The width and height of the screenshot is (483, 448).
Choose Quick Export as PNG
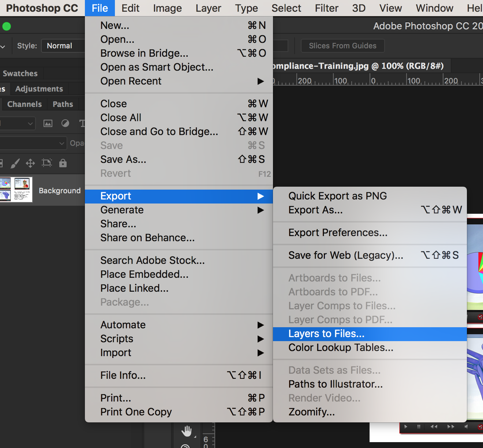[370, 196]
